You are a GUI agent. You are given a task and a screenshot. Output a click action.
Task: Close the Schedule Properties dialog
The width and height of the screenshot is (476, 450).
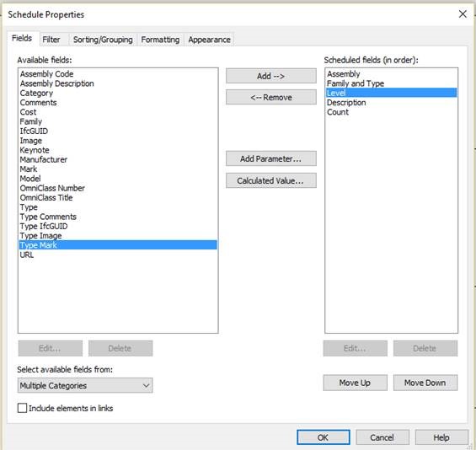(x=463, y=14)
